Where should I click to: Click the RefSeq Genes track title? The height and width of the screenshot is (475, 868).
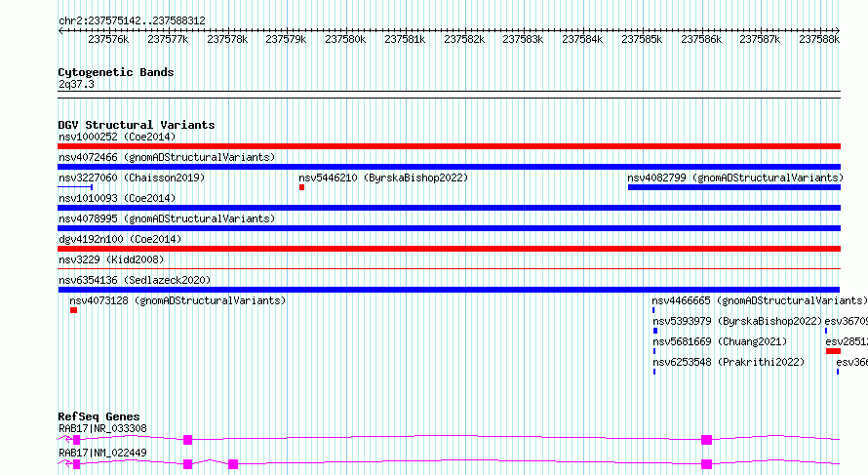click(99, 416)
